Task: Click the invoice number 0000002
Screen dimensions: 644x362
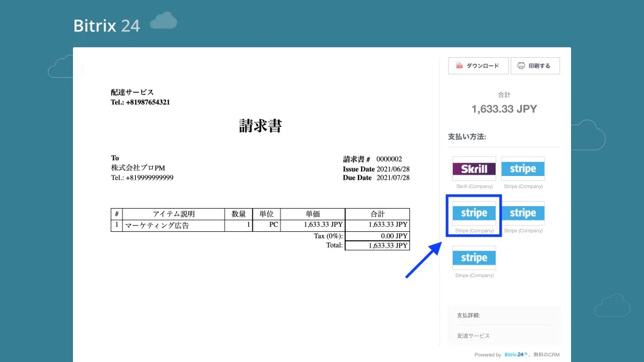Action: pos(389,159)
